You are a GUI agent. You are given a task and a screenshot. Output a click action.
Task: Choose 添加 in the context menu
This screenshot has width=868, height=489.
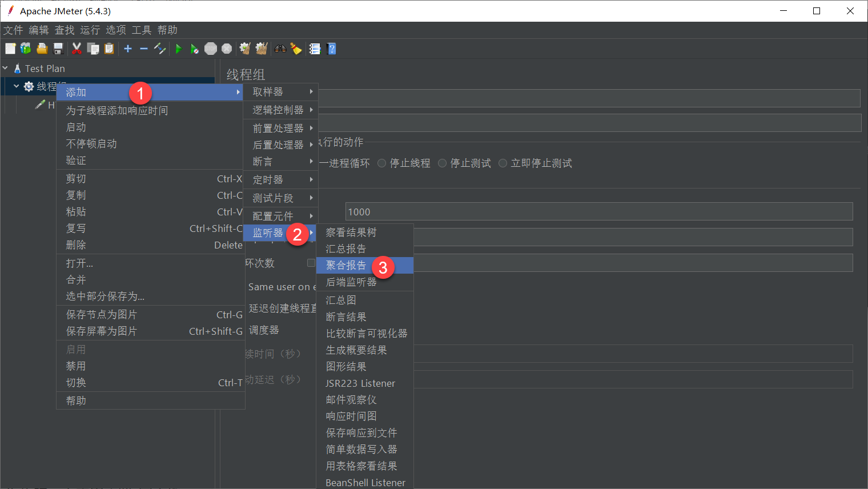point(150,93)
